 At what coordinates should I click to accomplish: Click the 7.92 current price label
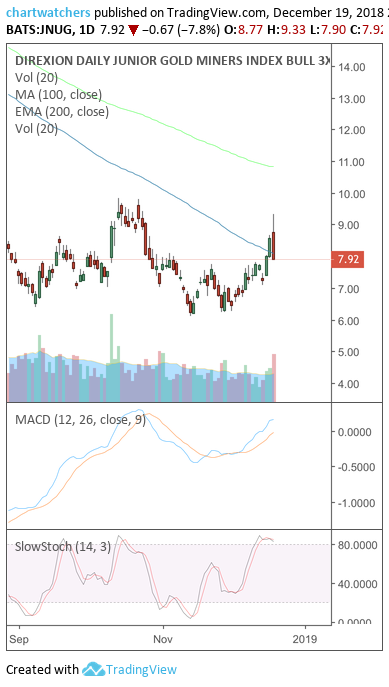[x=348, y=259]
